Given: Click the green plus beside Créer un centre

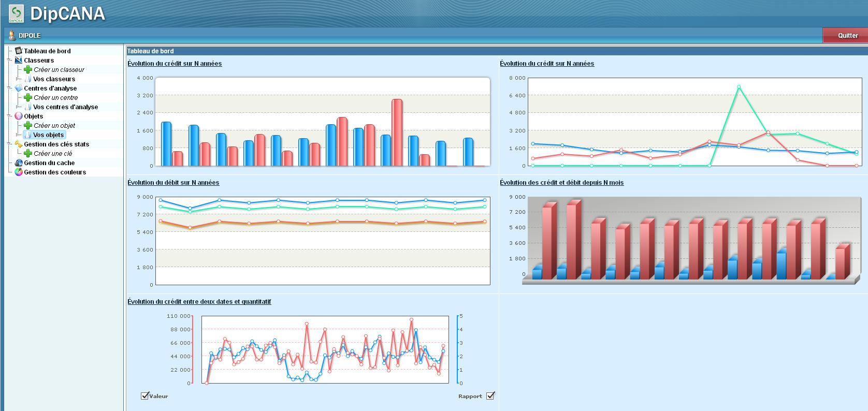Looking at the screenshot, I should click(x=28, y=97).
